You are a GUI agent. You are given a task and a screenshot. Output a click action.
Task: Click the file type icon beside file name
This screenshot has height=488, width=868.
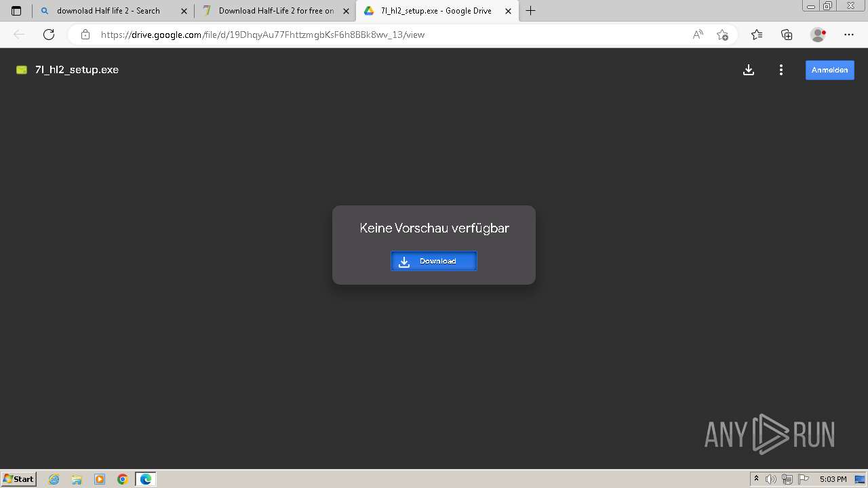tap(22, 70)
